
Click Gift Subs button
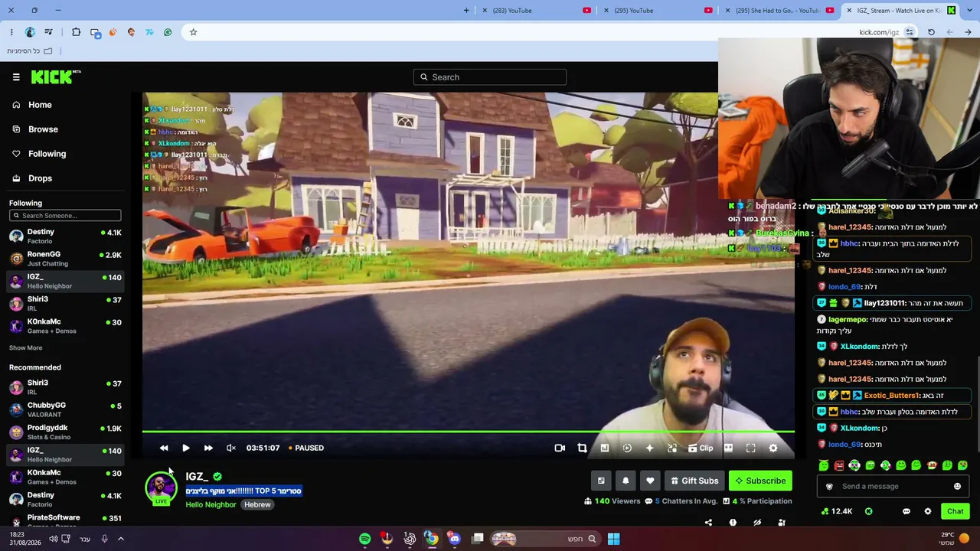coord(694,481)
